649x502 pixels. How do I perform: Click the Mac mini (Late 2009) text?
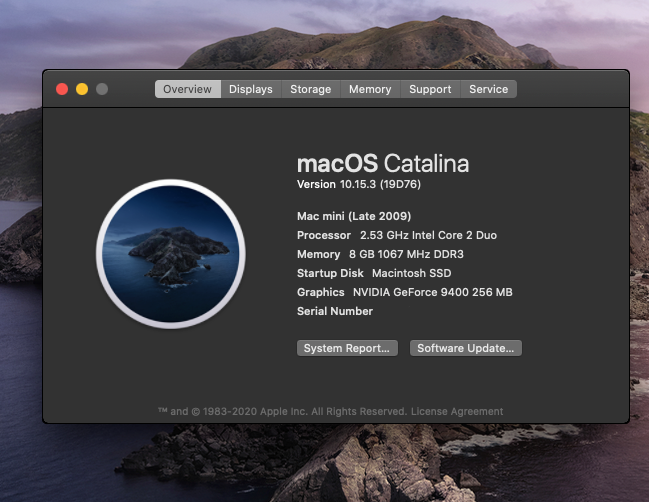(x=354, y=216)
